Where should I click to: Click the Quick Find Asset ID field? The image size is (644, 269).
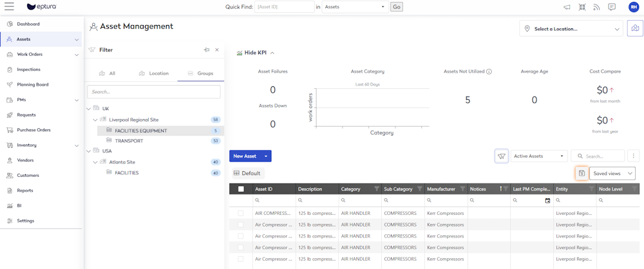pyautogui.click(x=284, y=7)
